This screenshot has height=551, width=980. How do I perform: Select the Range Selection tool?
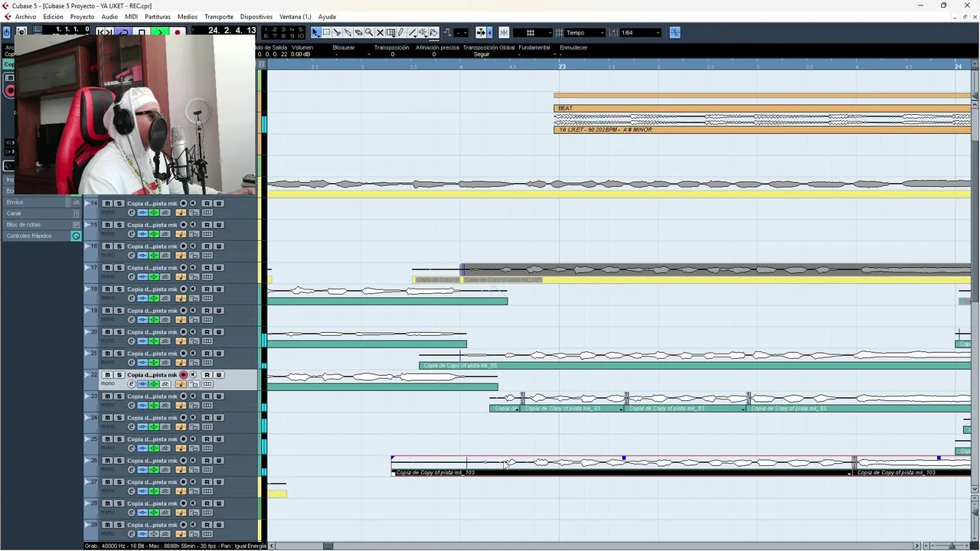[x=327, y=33]
